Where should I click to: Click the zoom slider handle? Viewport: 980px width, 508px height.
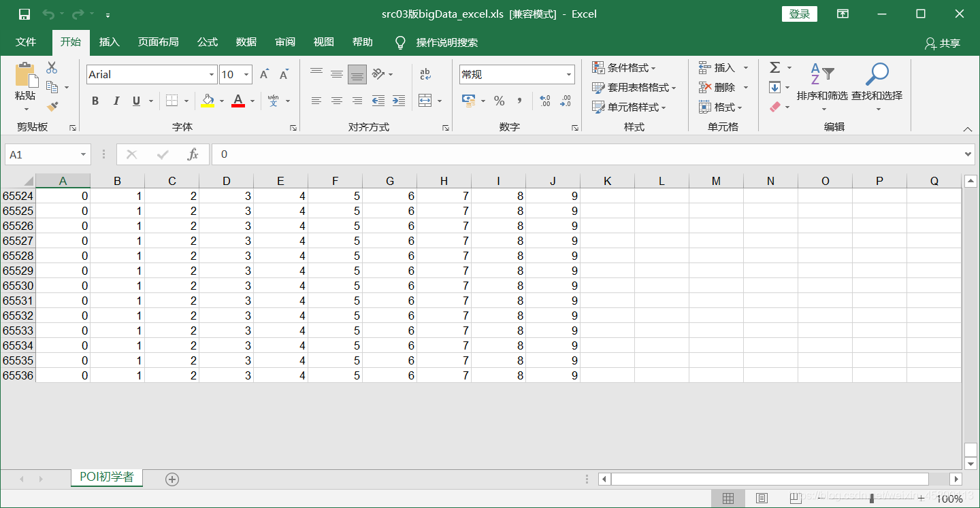tap(872, 498)
